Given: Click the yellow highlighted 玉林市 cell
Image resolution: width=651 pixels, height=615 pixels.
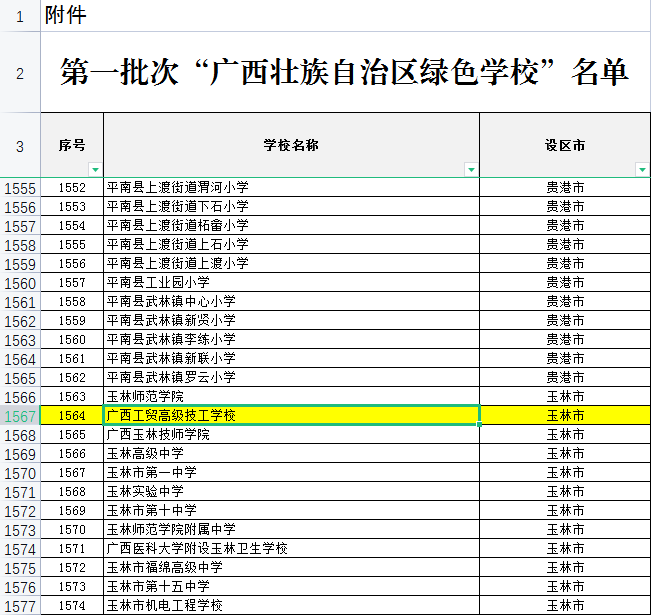Looking at the screenshot, I should 565,415.
